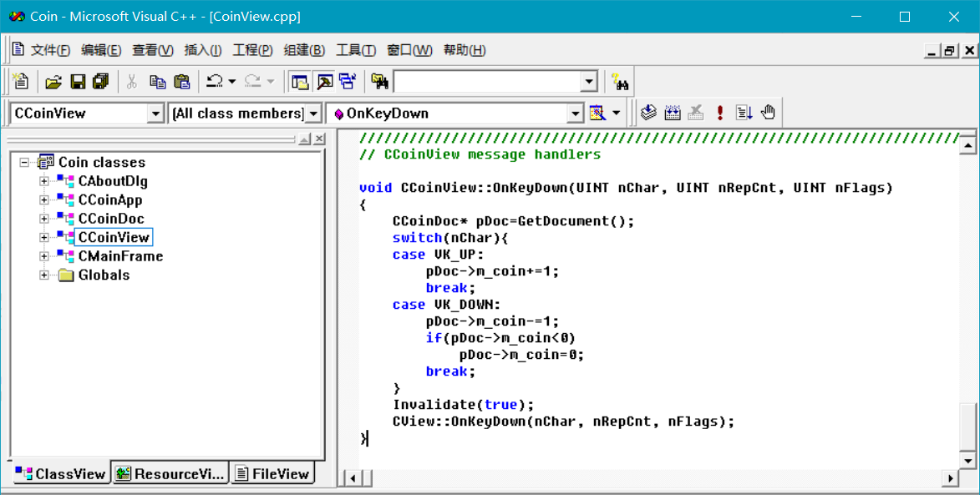Viewport: 980px width, 495px height.
Task: Click the Go debug icon
Action: pyautogui.click(x=744, y=113)
